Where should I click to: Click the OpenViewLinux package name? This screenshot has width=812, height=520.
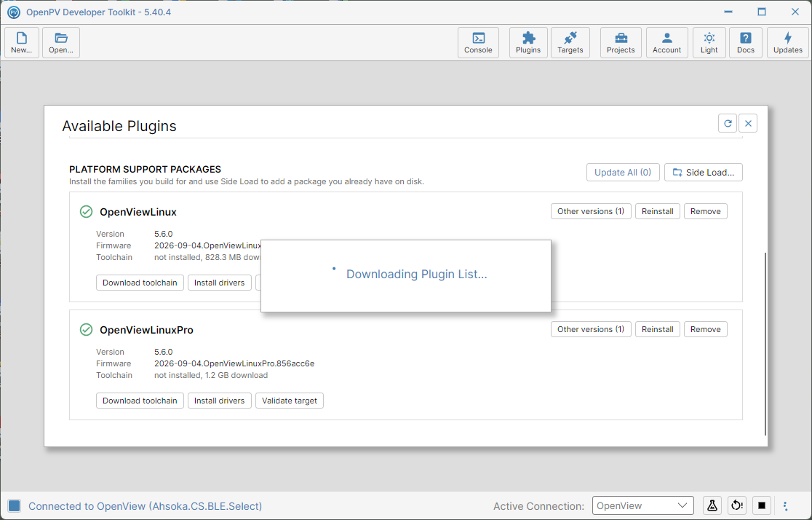click(x=138, y=211)
